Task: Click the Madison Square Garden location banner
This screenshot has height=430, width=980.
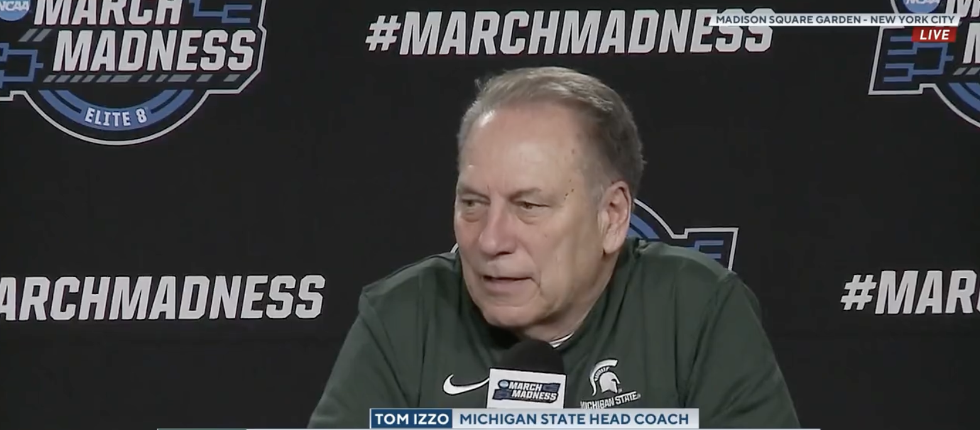Action: tap(834, 19)
